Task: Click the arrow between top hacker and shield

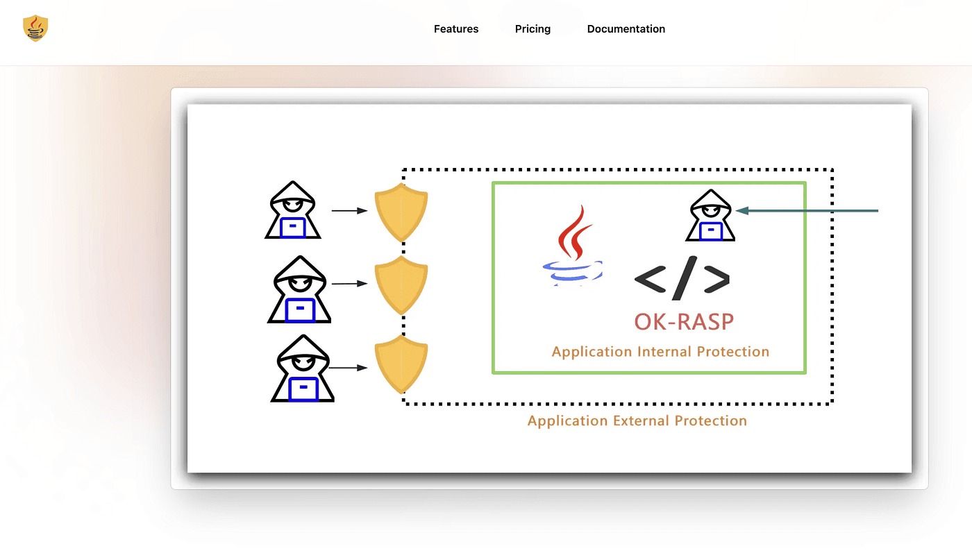Action: pyautogui.click(x=349, y=210)
